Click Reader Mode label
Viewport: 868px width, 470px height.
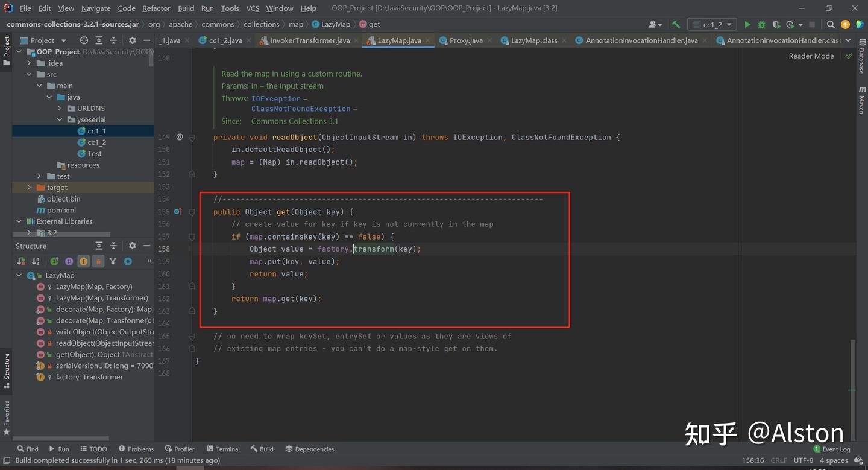(811, 56)
